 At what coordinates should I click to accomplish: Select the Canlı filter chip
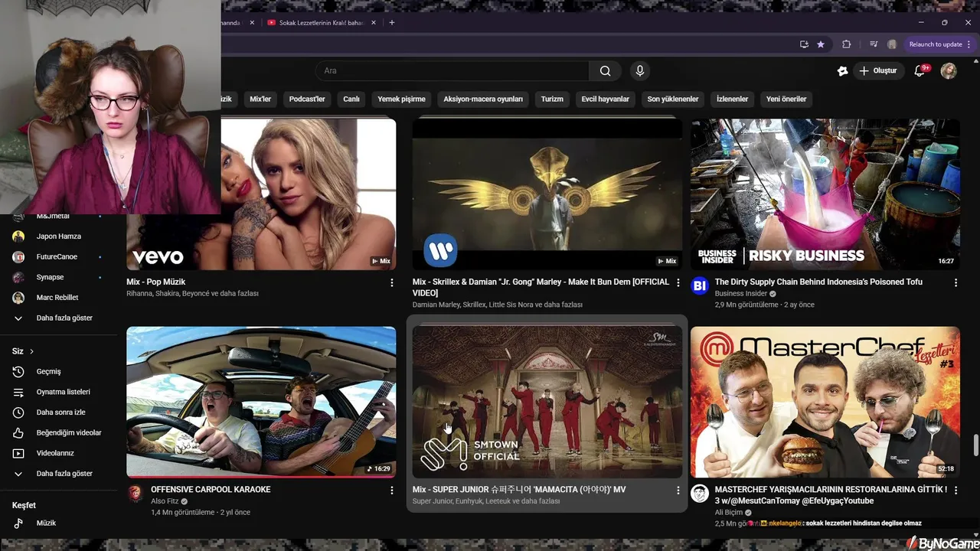tap(351, 99)
